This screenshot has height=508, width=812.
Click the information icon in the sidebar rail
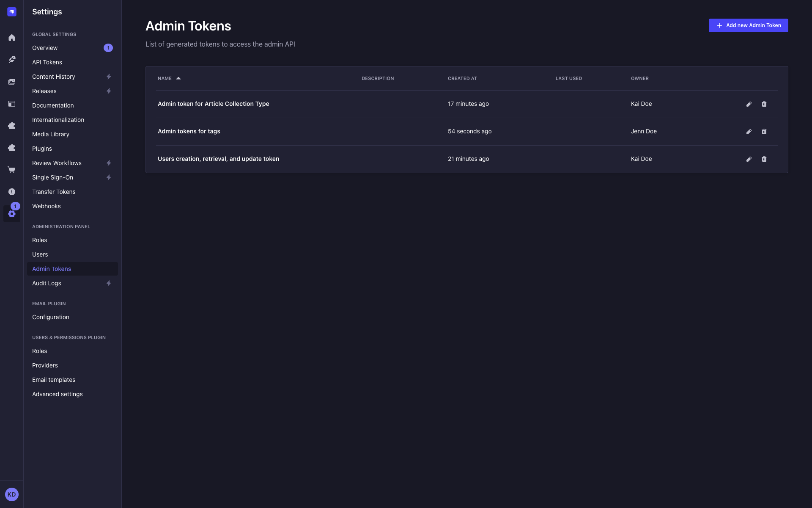(x=12, y=192)
